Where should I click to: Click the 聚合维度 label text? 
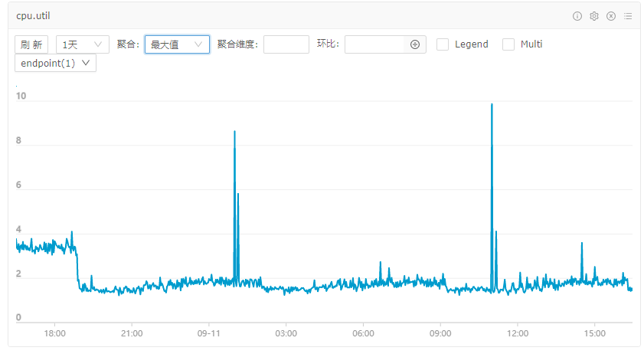[237, 44]
